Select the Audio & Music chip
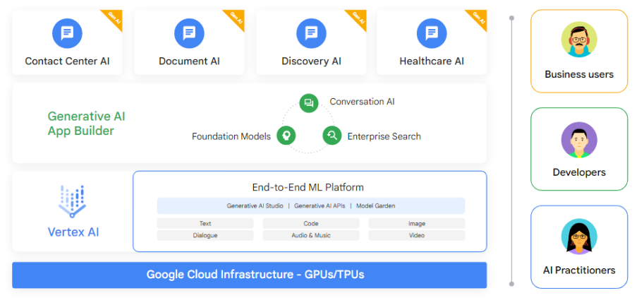644x298 pixels. (310, 235)
